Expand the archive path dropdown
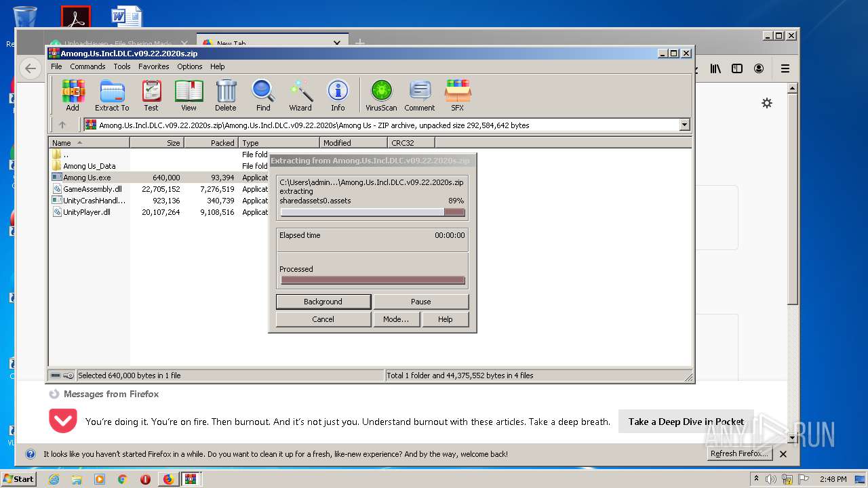868x488 pixels. point(684,125)
